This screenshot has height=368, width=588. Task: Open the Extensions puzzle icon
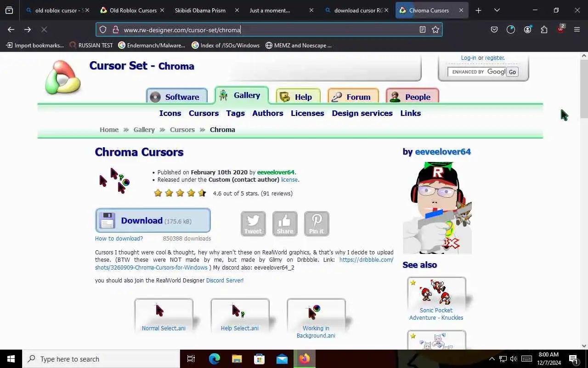click(544, 29)
